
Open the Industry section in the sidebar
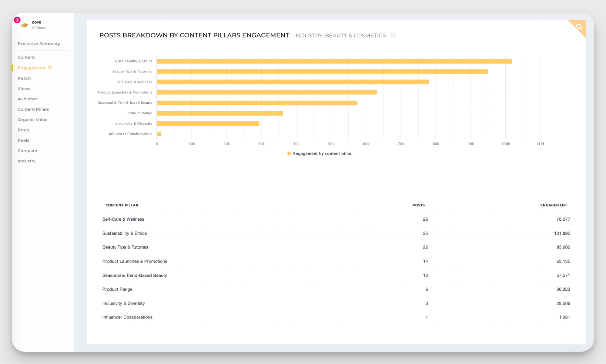26,161
